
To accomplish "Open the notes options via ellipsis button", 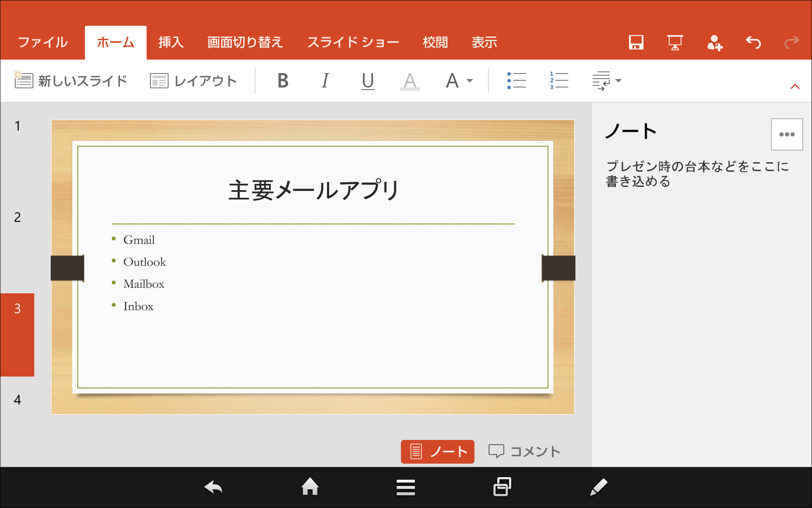I will 787,134.
